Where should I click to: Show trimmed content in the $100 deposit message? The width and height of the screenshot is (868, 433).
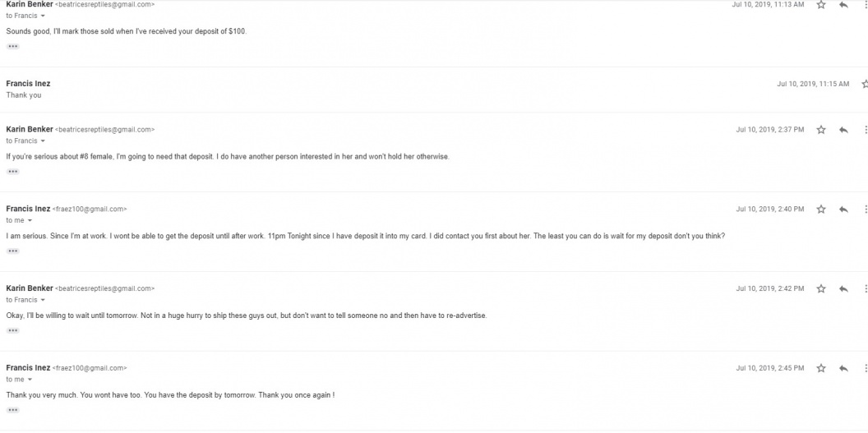(x=12, y=47)
